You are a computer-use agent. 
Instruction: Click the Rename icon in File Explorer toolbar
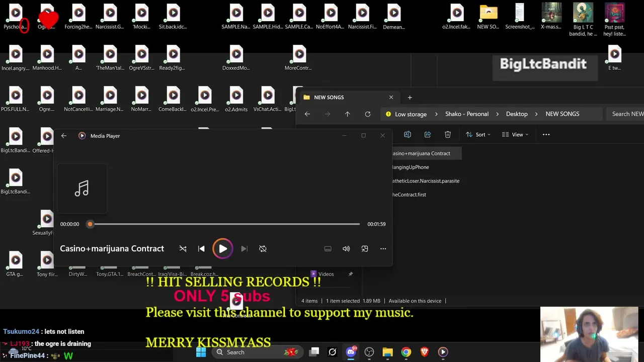coord(408,134)
